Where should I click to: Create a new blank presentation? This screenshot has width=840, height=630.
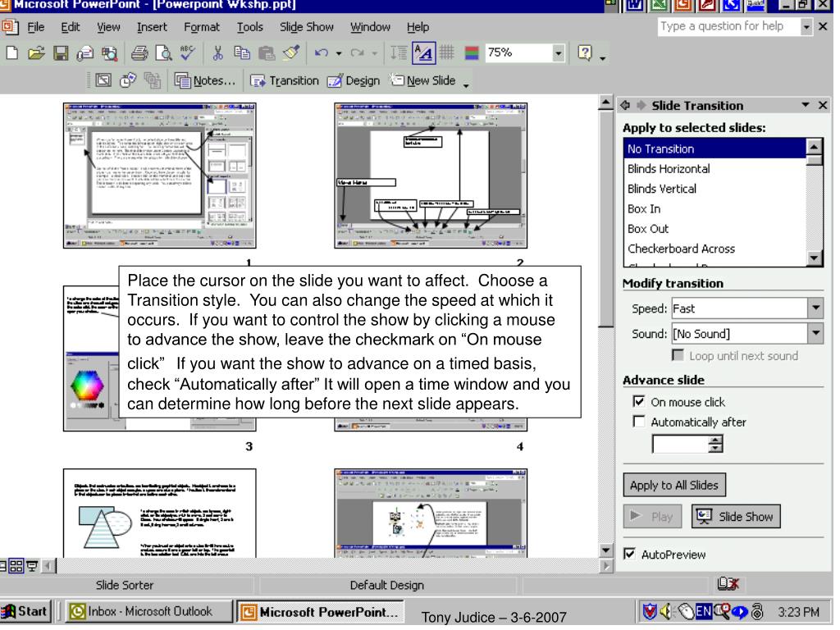pos(11,53)
